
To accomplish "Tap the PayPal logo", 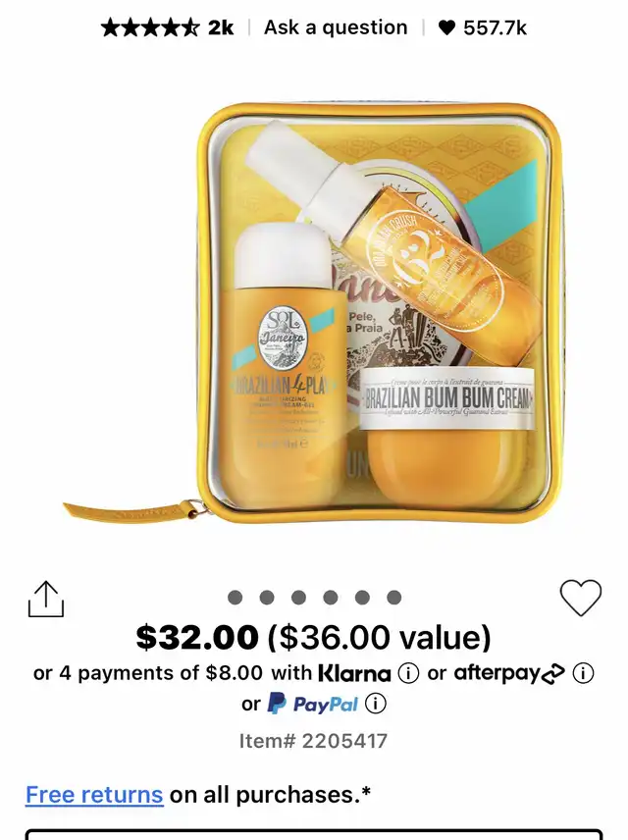I will [312, 704].
